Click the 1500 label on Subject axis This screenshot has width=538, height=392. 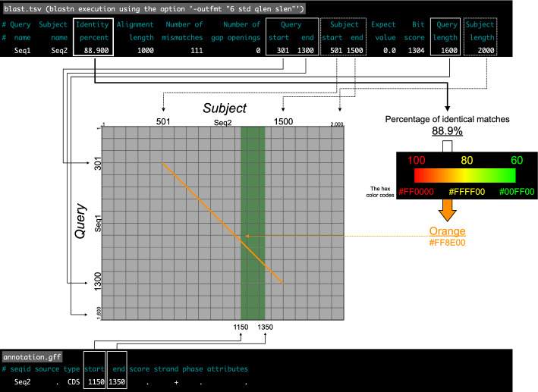(284, 121)
